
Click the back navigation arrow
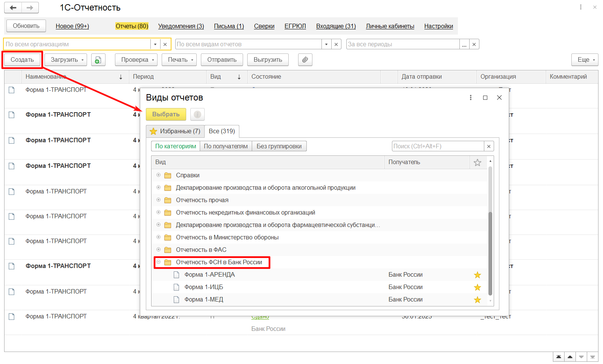(13, 8)
